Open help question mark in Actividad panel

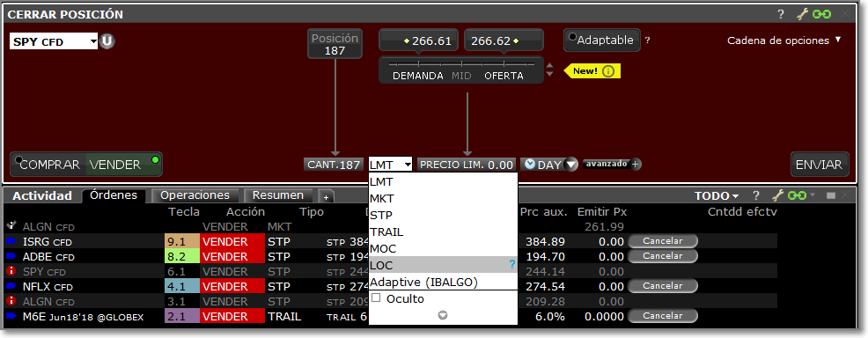coord(756,195)
